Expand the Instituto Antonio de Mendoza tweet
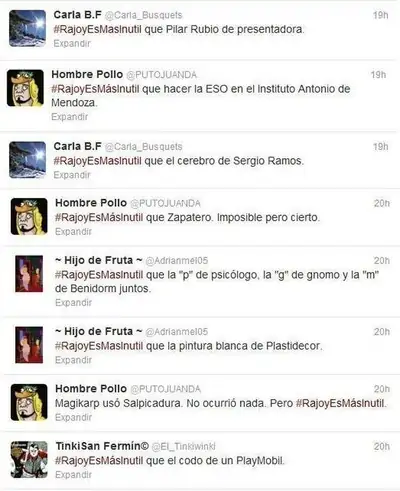This screenshot has height=491, width=400. click(x=70, y=117)
